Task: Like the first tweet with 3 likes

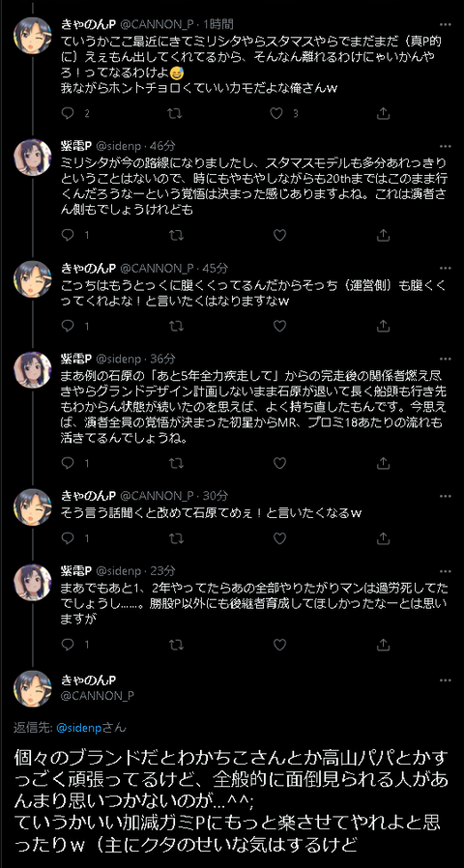Action: [276, 113]
